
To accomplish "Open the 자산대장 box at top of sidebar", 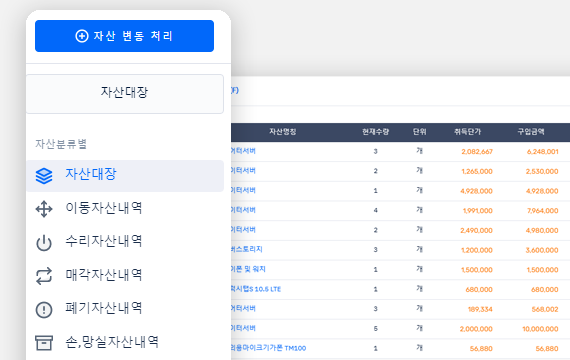I will tap(125, 94).
